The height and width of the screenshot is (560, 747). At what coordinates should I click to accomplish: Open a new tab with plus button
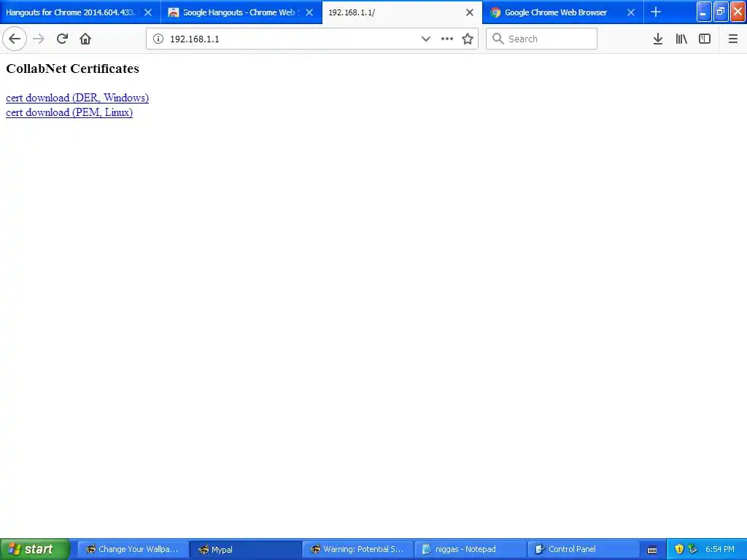tap(656, 12)
